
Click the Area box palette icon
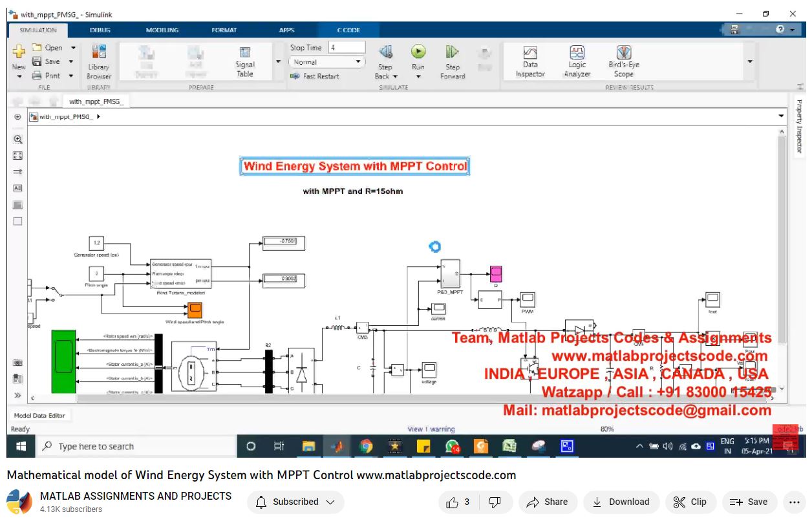pyautogui.click(x=18, y=221)
